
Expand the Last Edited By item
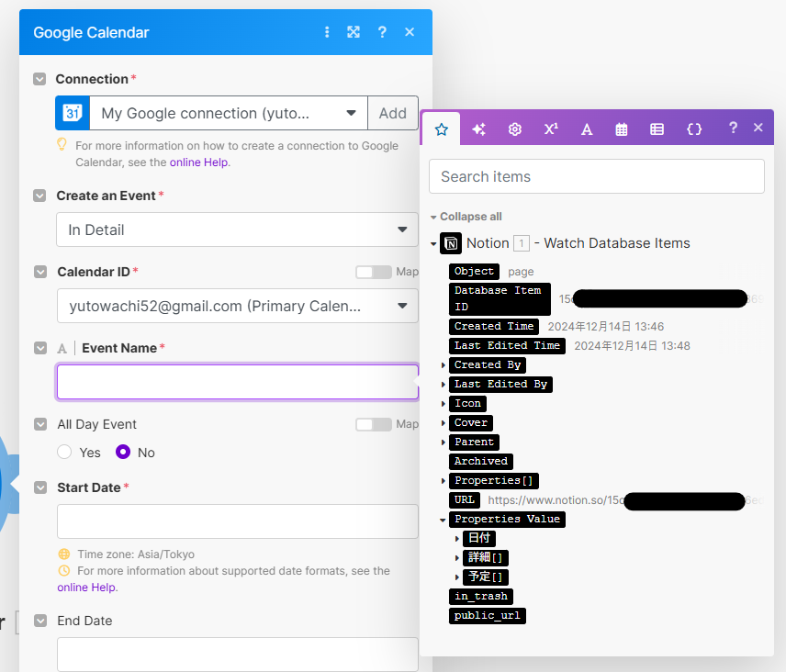(444, 385)
